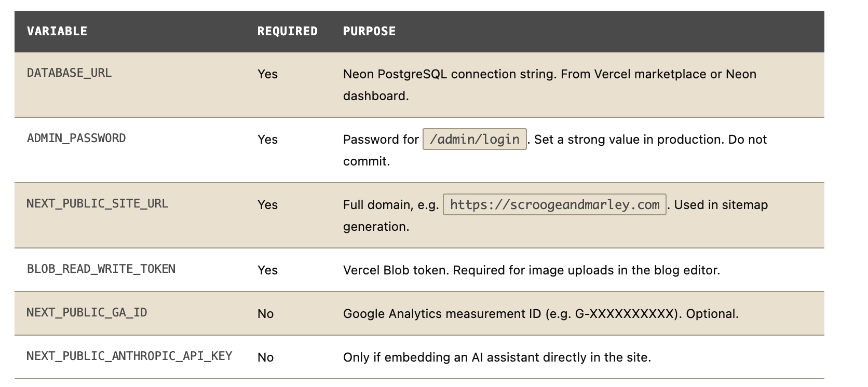Click the Vercel Blob token description text
Image resolution: width=868 pixels, height=387 pixels.
531,270
